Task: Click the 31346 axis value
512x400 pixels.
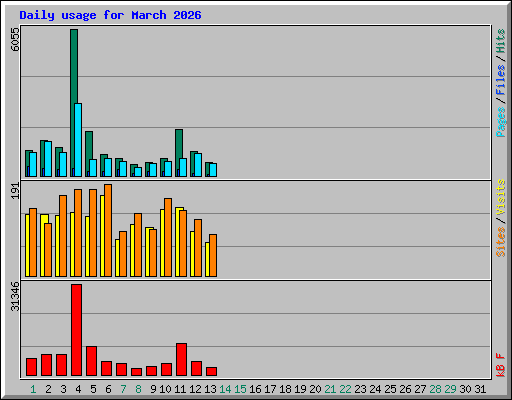Action: (15, 296)
